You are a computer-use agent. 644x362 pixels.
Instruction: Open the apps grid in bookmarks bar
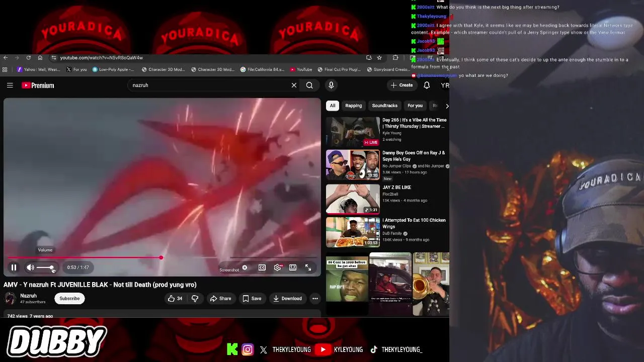[x=5, y=69]
